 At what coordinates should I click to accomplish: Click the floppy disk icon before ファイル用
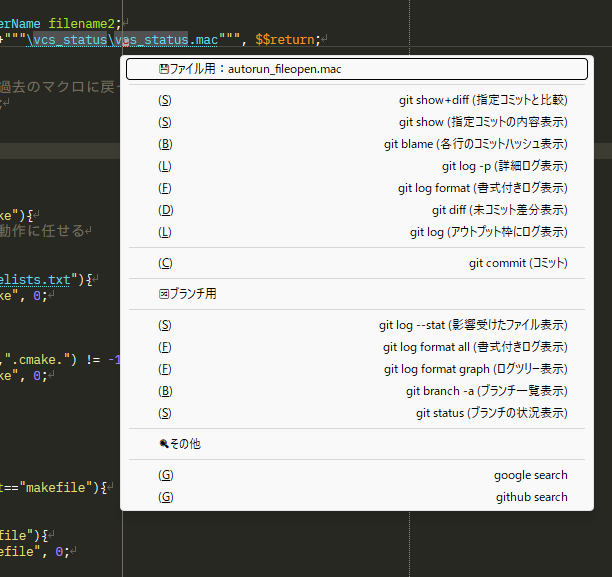(164, 69)
